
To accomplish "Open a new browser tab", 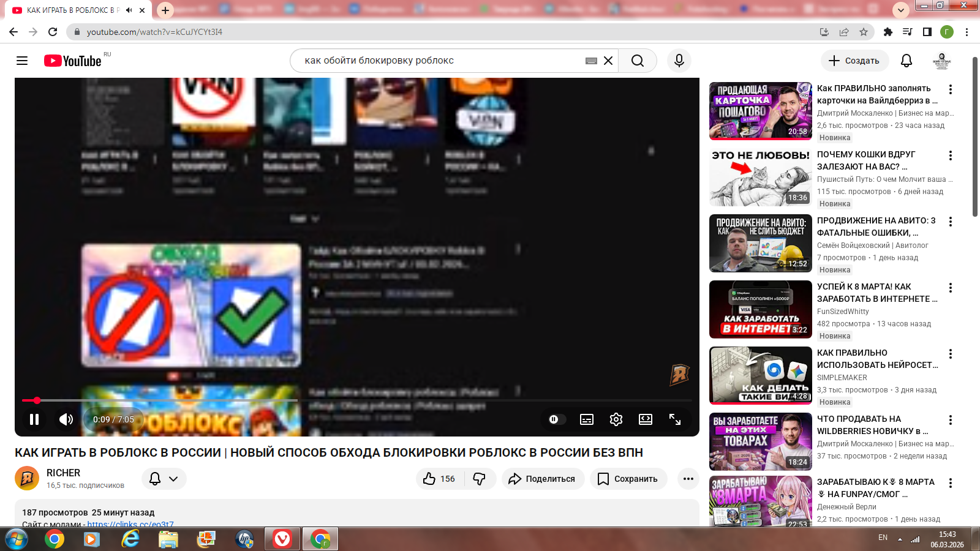I will tap(165, 10).
